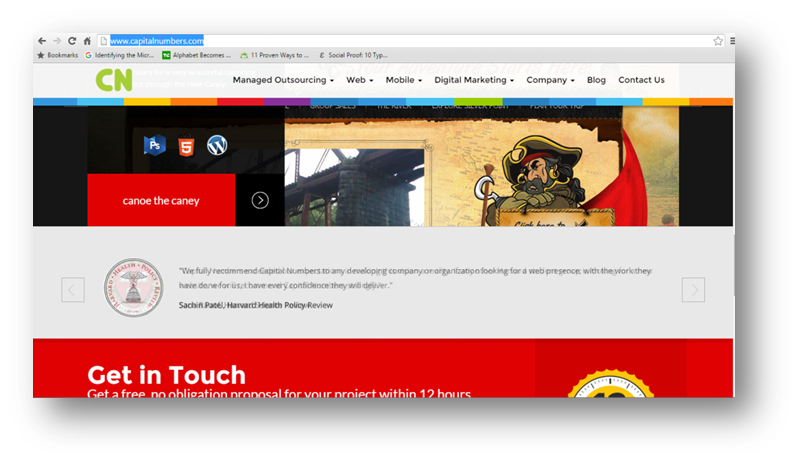Click the red 'canoe the caney' button

(161, 200)
